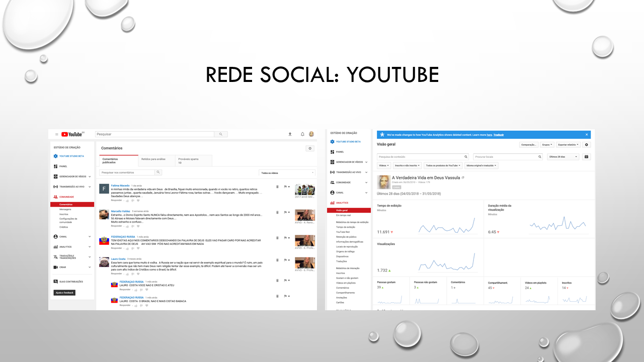
Task: Click the upload video arrow icon
Action: pos(290,134)
